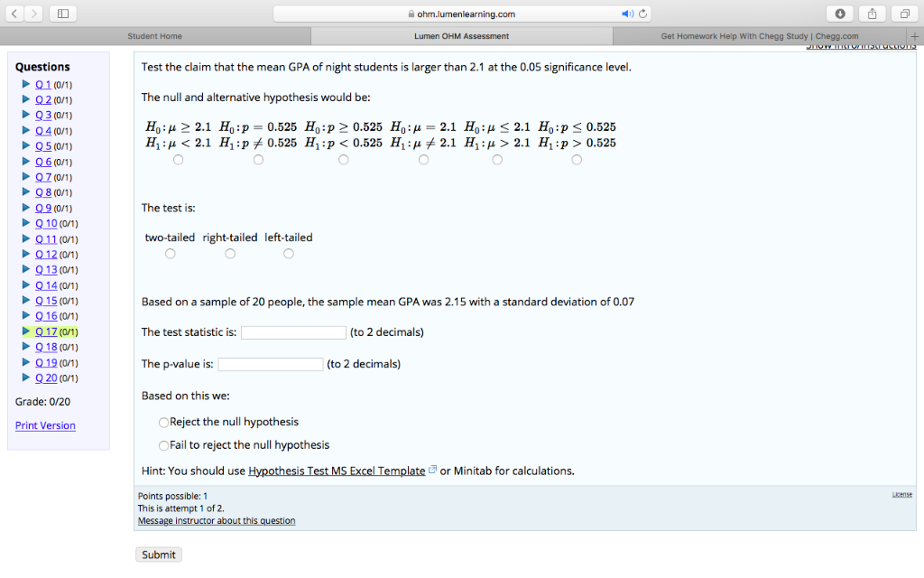Screen dimensions: 924x578
Task: Click the share icon
Action: pyautogui.click(x=872, y=13)
